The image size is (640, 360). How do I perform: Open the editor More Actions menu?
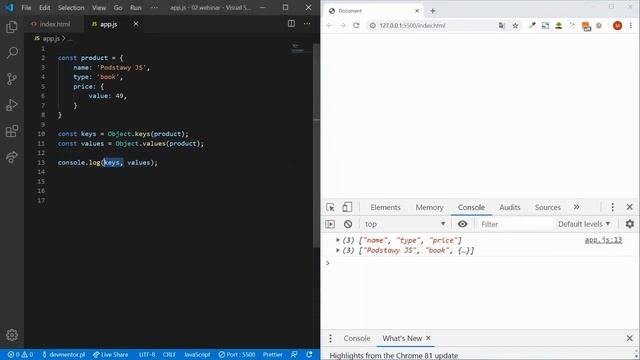307,24
